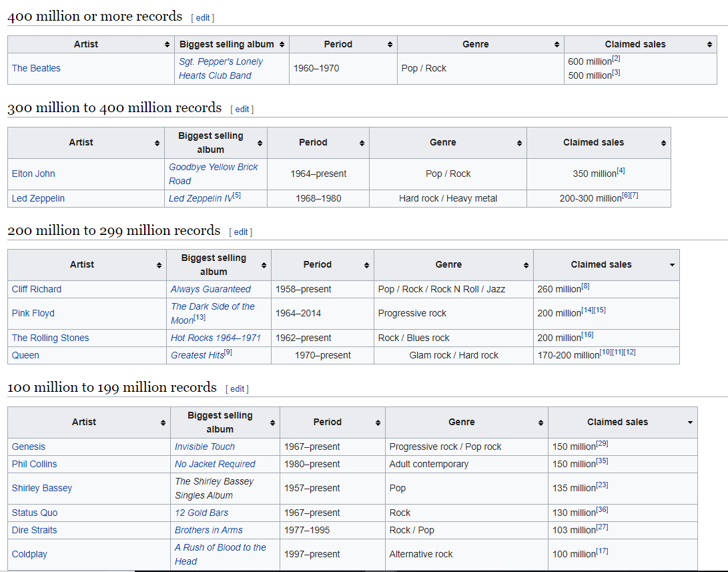Open A Rush of Blood to the Head link
Screen dimensions: 728x572
click(220, 555)
